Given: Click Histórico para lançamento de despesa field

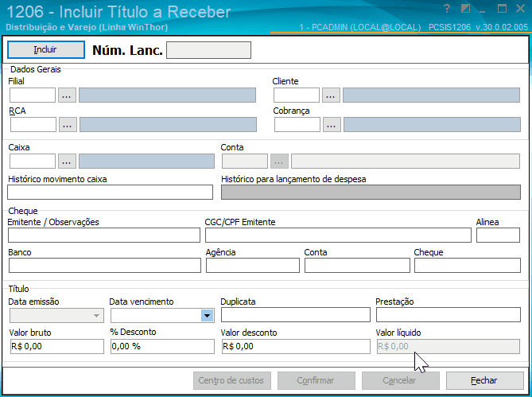Looking at the screenshot, I should pos(371,192).
